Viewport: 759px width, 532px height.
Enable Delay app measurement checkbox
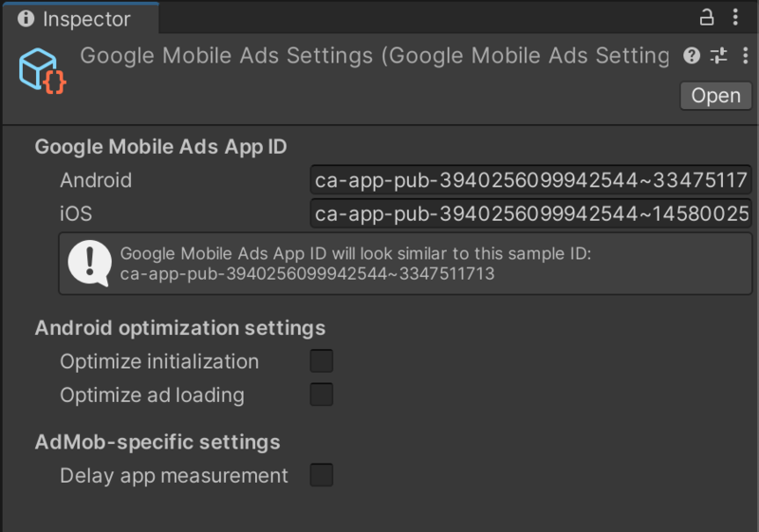[x=322, y=475]
